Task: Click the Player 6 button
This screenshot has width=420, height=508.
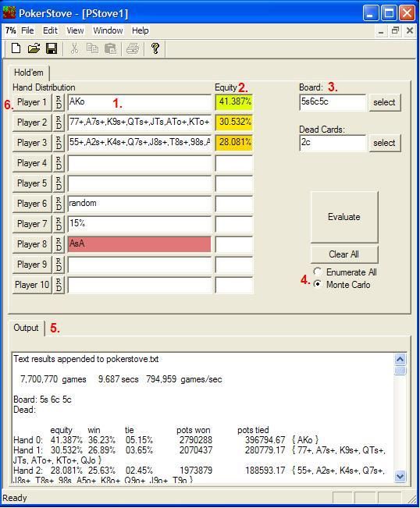Action: pos(32,204)
